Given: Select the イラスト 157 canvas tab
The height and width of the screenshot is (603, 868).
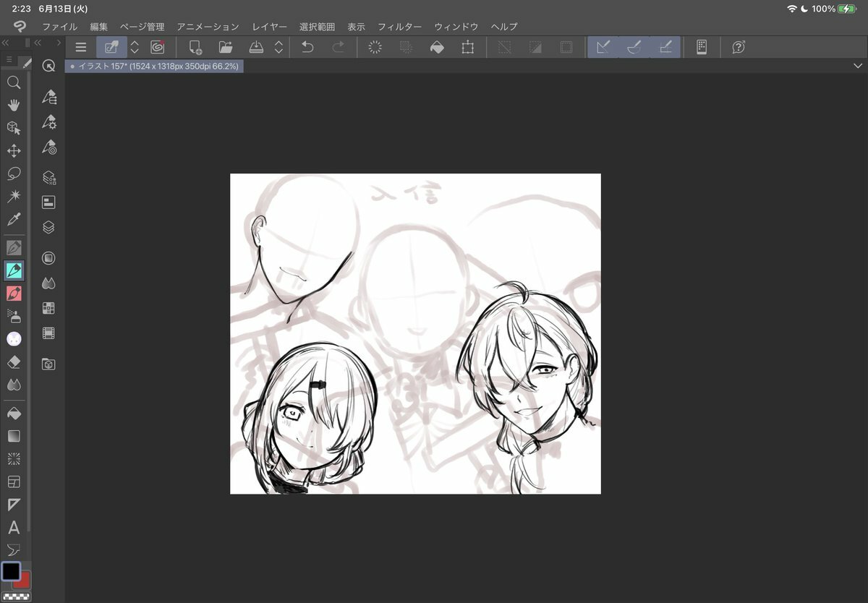Looking at the screenshot, I should pyautogui.click(x=155, y=66).
